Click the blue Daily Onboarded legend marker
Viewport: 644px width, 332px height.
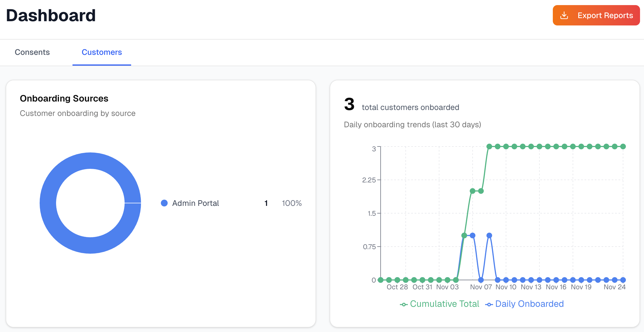point(489,304)
